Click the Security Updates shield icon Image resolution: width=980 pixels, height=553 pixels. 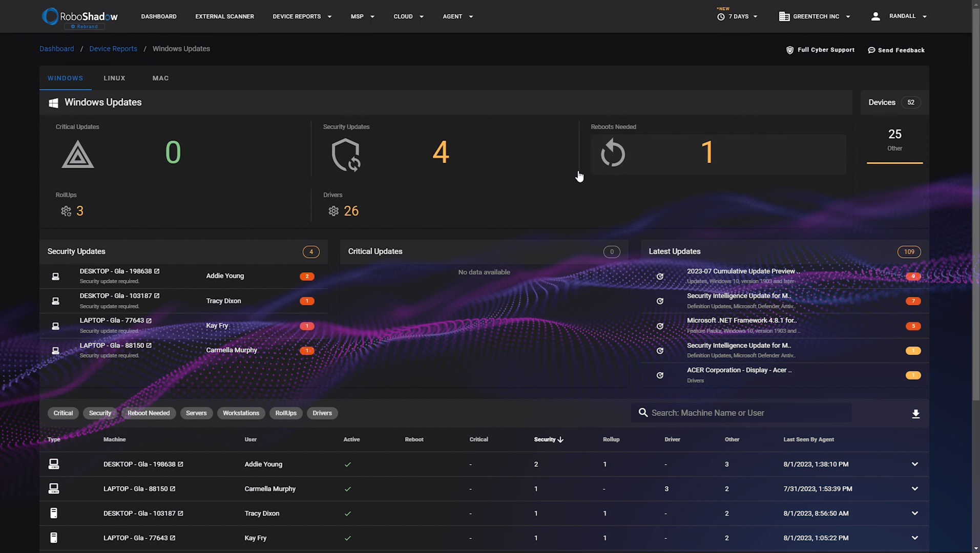(345, 154)
